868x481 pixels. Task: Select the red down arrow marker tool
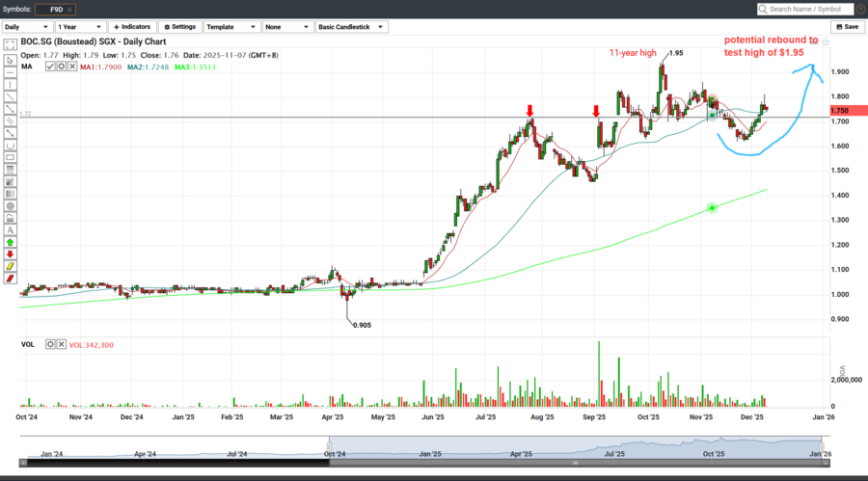11,254
